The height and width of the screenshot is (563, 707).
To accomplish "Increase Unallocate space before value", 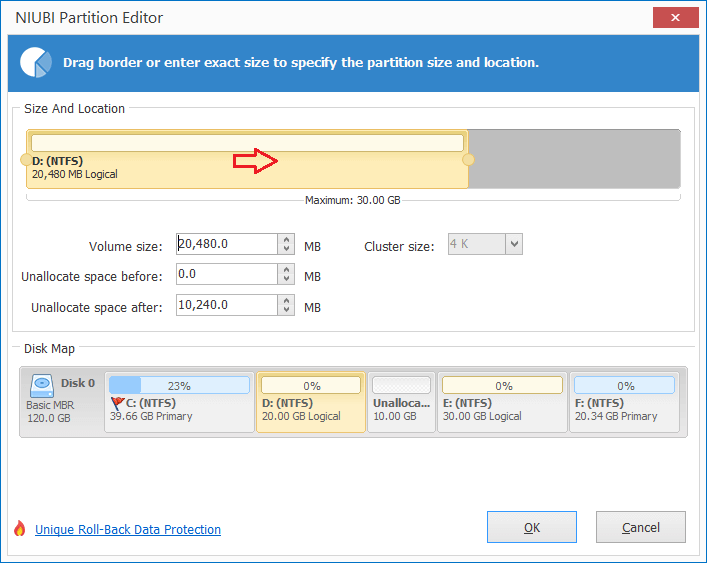I will 286,270.
